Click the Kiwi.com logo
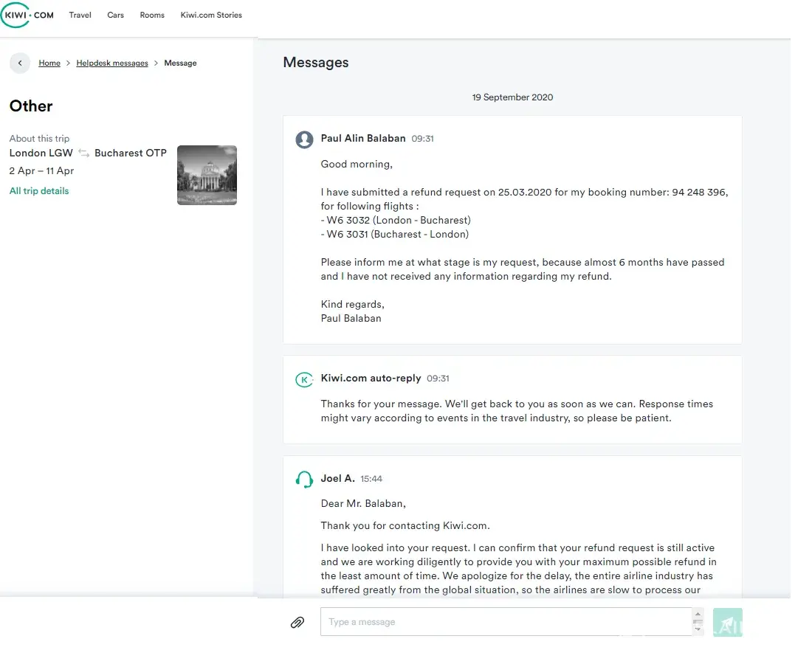The width and height of the screenshot is (812, 667). 28,15
